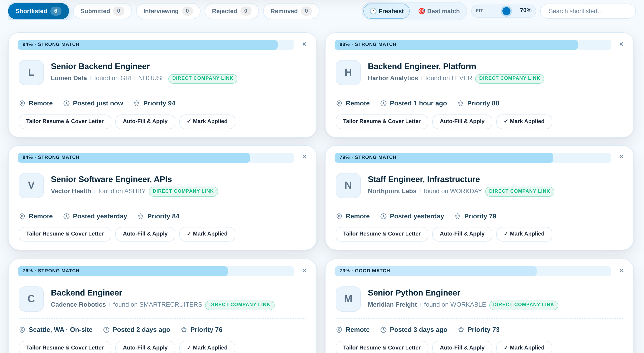Switch to the Submitted tab

tap(103, 11)
